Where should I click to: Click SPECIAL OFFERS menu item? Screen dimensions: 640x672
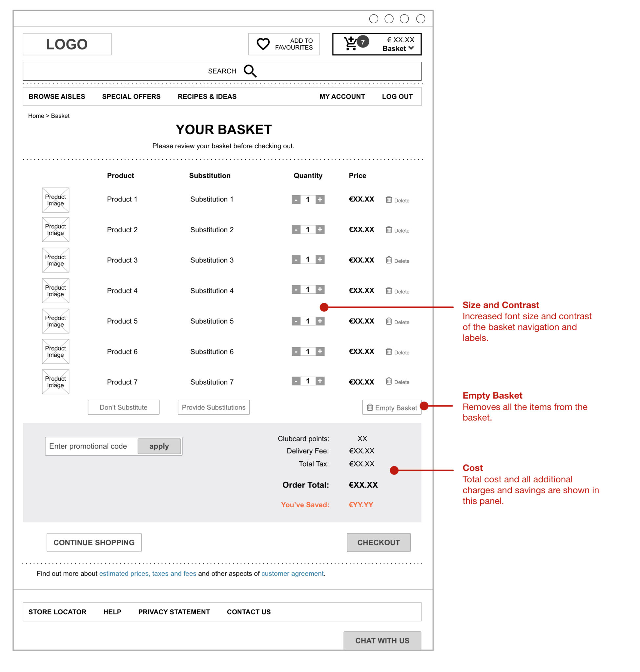point(132,98)
